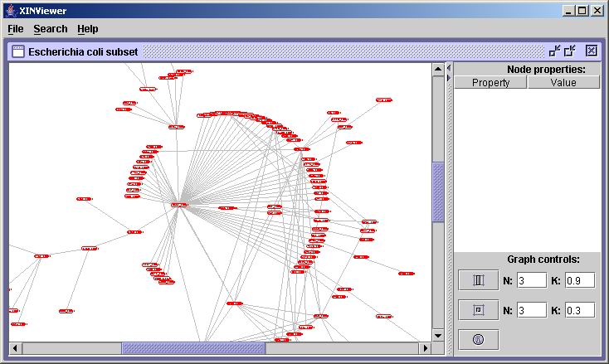Click the Property column header

pos(490,82)
